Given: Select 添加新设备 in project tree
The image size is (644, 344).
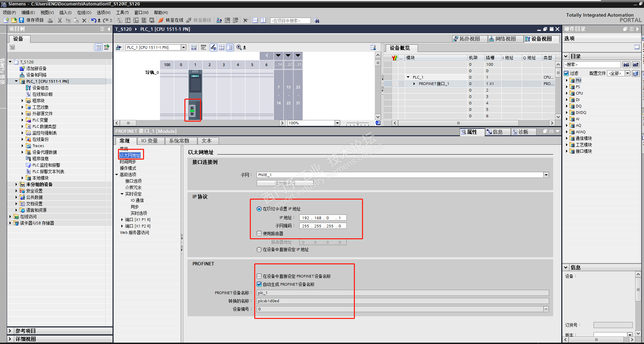Looking at the screenshot, I should coord(36,68).
